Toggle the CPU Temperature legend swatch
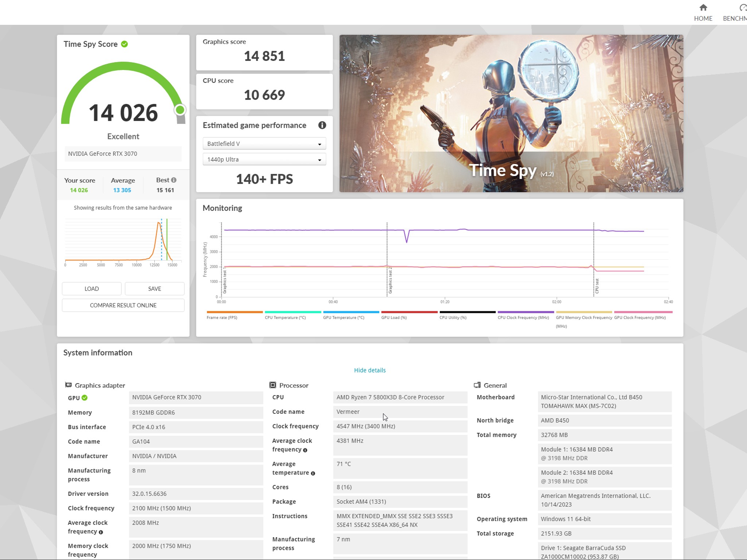Viewport: 747px width, 560px height. coord(293,312)
